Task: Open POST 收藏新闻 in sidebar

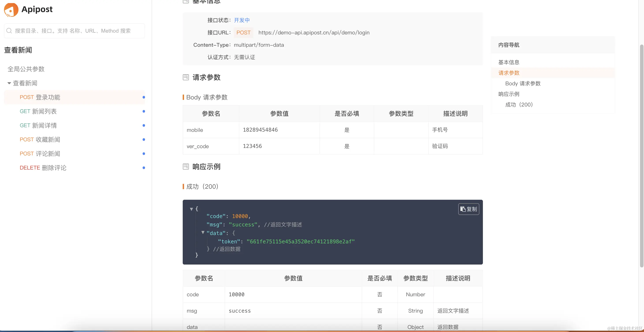Action: (40, 140)
